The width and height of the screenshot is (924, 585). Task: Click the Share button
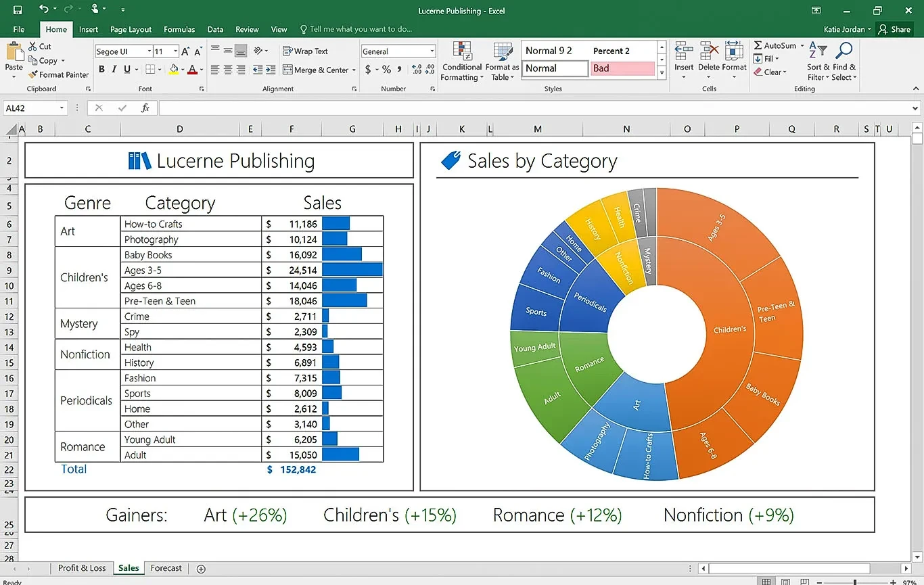coord(894,29)
